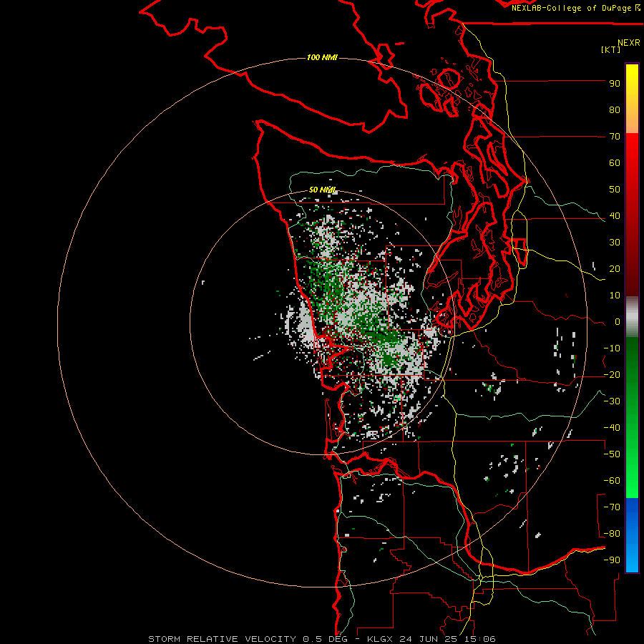
Task: Click the 0 knot label on color scale
Action: 618,322
